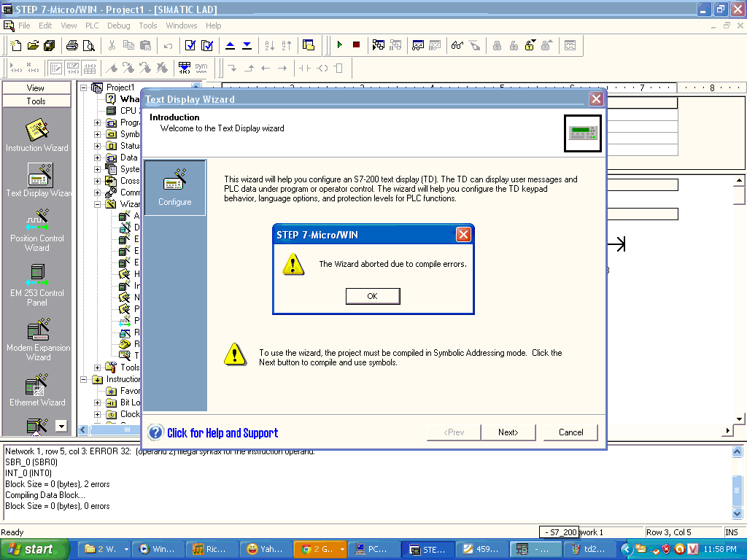
Task: Open the View menu
Action: coord(69,26)
